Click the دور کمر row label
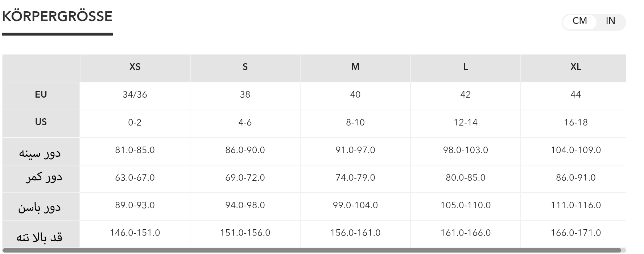Screen dimensions: 644x254 point(44,177)
